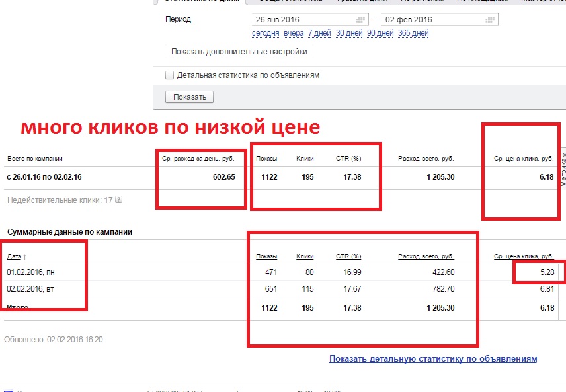Click the Недействительные клики: 17 text

[60, 200]
